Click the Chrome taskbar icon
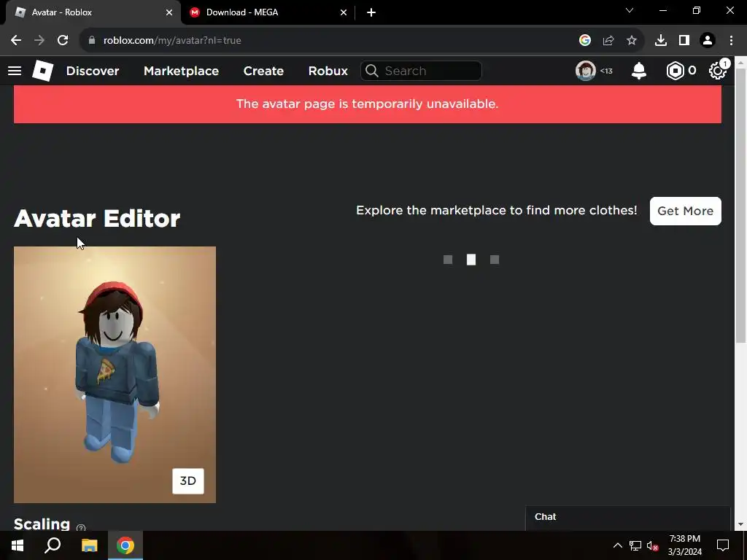This screenshot has width=747, height=560. (125, 545)
